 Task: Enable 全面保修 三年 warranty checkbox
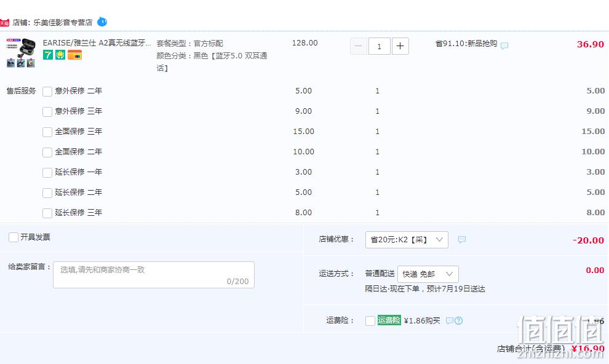click(47, 132)
